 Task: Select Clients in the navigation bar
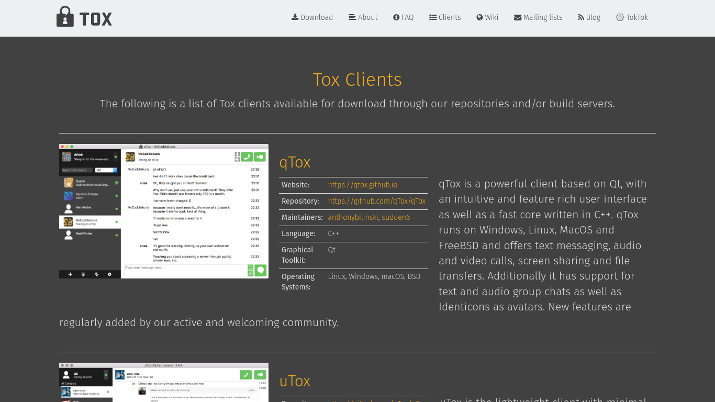click(445, 17)
